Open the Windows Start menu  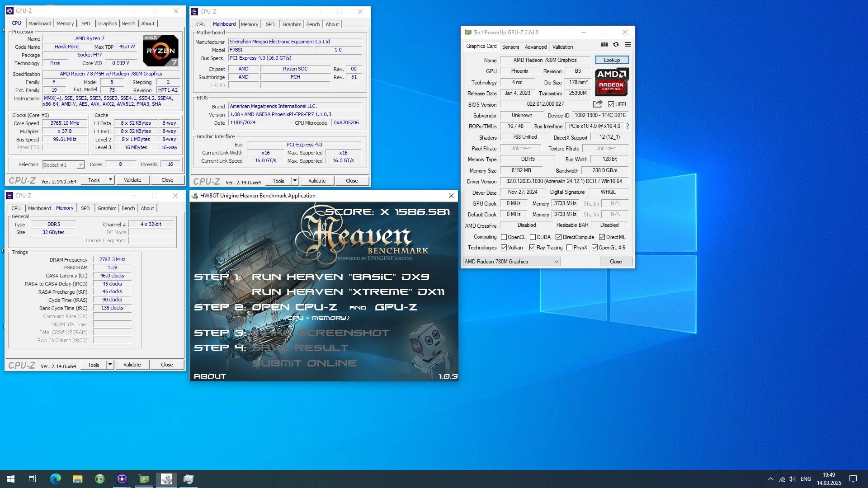pyautogui.click(x=11, y=479)
